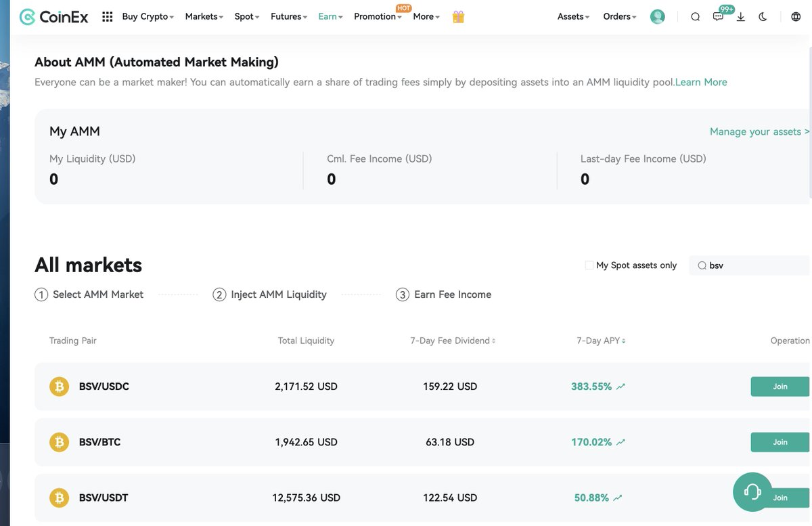This screenshot has height=526, width=812.
Task: Select the BSV/USDT trading pair name
Action: point(103,498)
